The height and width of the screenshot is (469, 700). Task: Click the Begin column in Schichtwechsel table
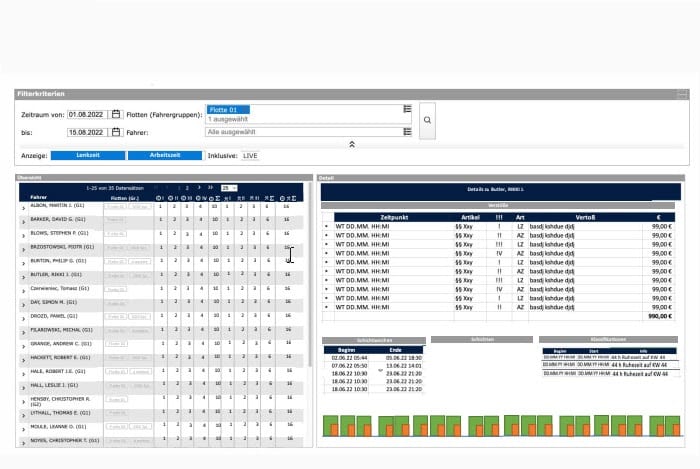346,350
